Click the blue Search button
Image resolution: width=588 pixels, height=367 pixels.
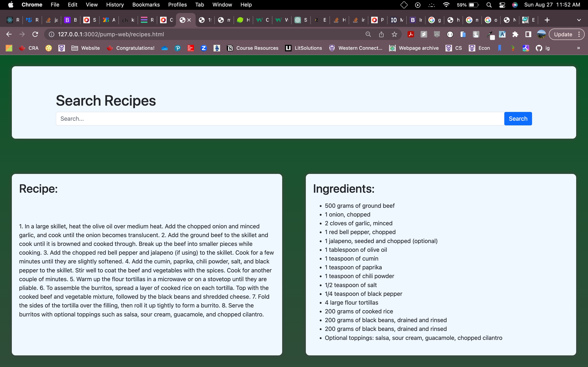pyautogui.click(x=518, y=119)
